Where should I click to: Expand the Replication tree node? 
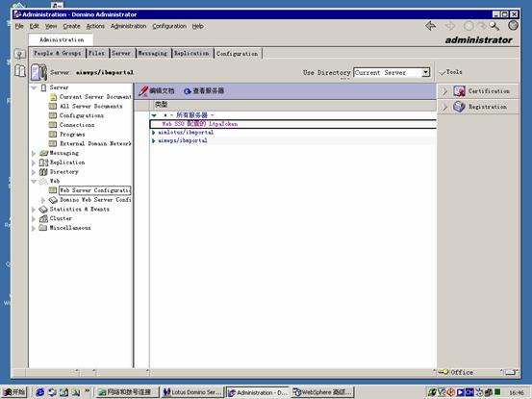click(34, 163)
